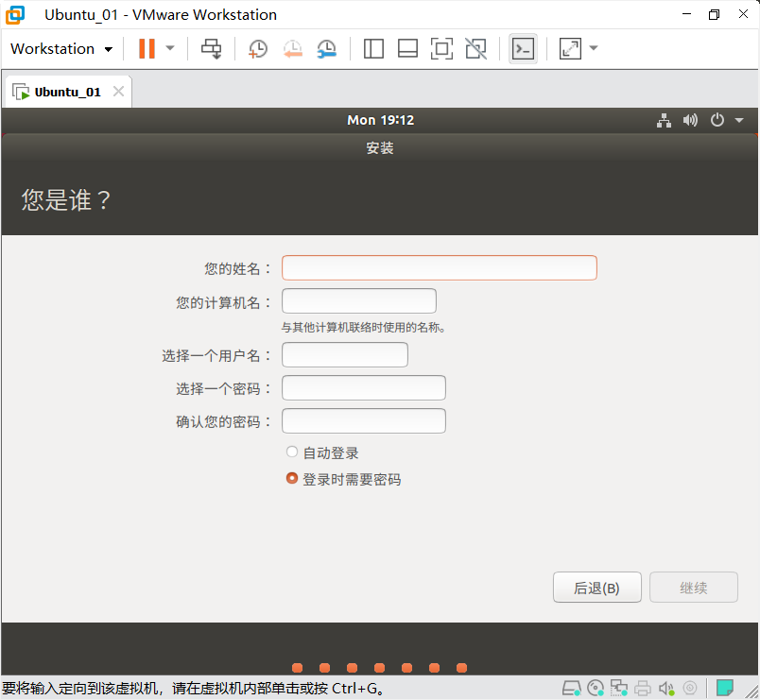760x700 pixels.
Task: Click the 您是谁？ heading
Action: (x=66, y=200)
